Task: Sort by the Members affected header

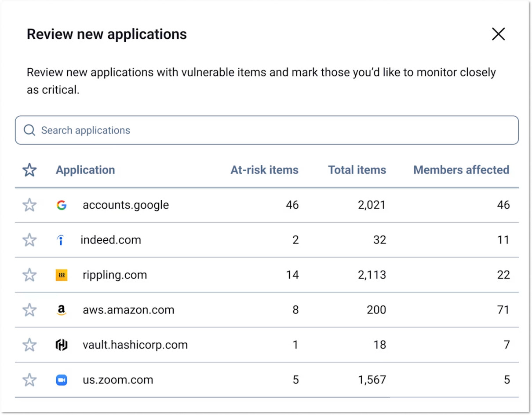Action: [460, 170]
